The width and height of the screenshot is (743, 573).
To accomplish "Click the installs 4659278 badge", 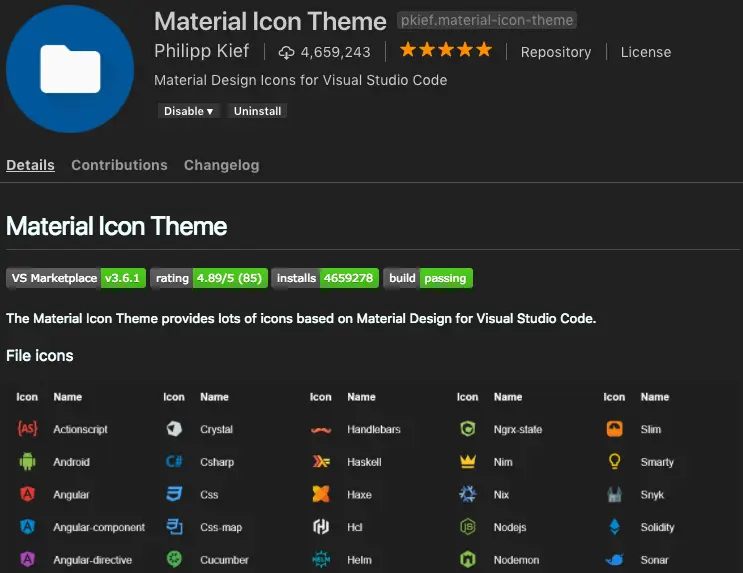I will [325, 278].
